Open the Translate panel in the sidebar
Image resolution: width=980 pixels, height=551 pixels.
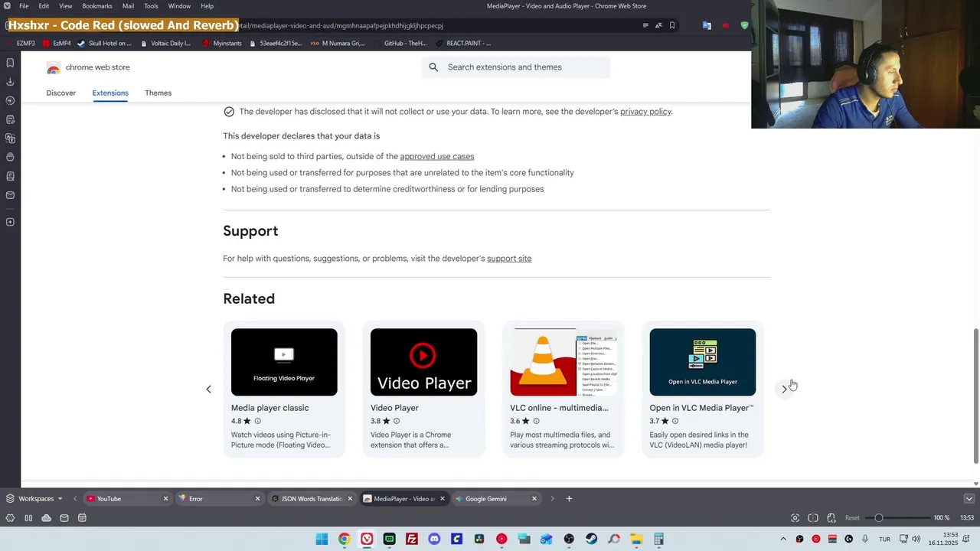tap(10, 139)
